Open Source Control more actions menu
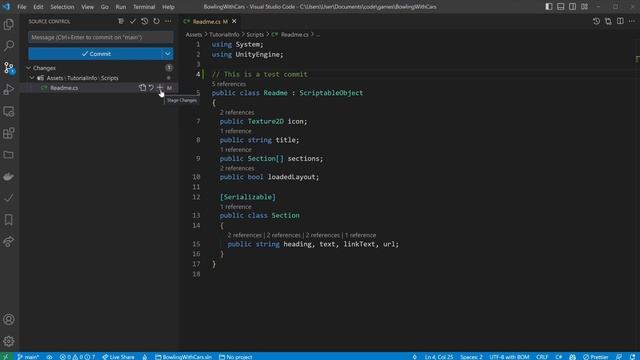Screen dimensions: 640x360 [x=168, y=21]
